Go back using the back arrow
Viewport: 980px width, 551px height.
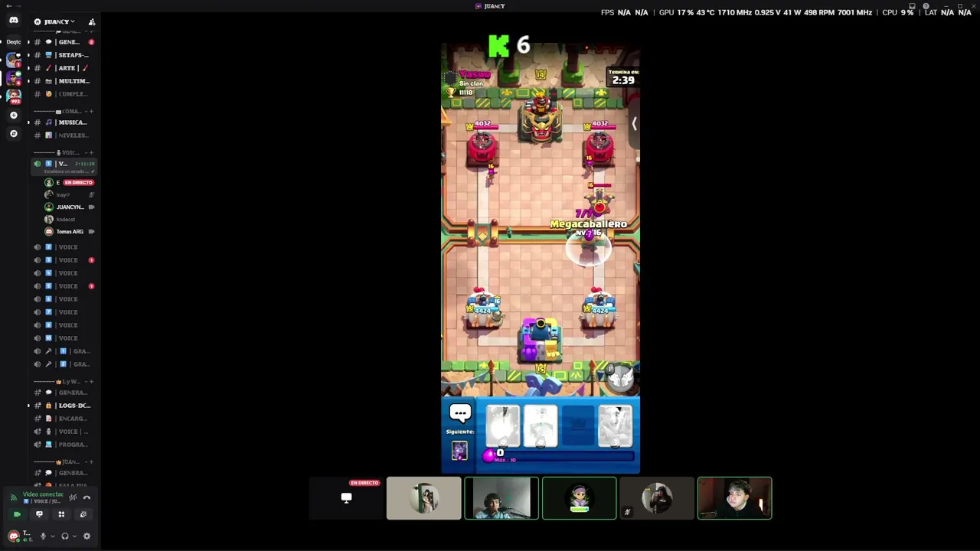pyautogui.click(x=8, y=6)
